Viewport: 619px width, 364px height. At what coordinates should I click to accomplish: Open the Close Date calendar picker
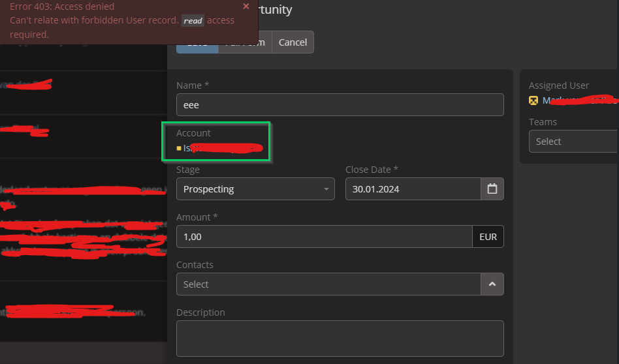point(492,189)
